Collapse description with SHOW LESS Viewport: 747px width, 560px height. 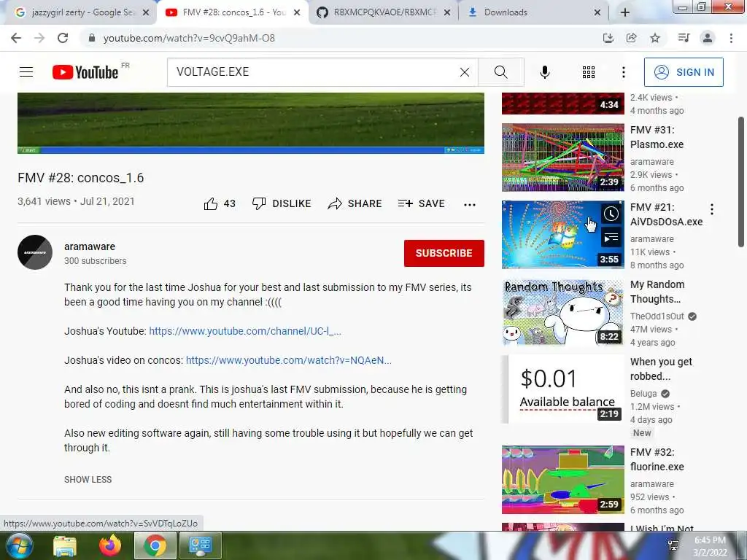click(88, 480)
